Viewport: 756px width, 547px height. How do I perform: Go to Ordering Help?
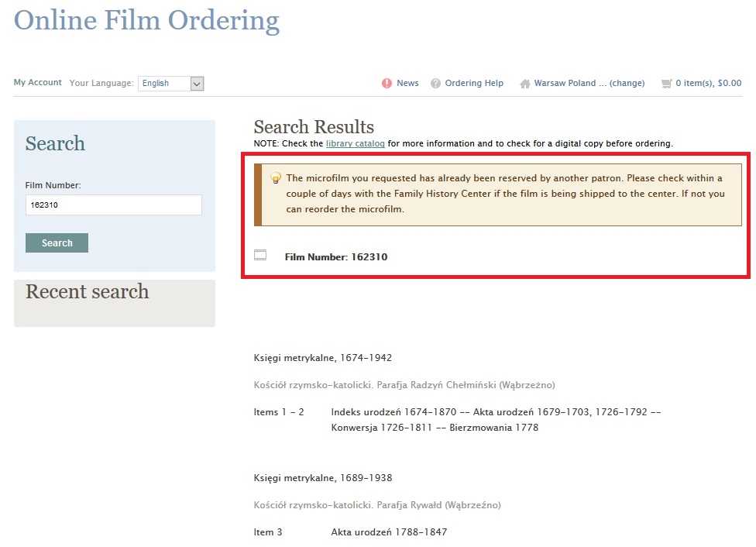[x=474, y=84]
